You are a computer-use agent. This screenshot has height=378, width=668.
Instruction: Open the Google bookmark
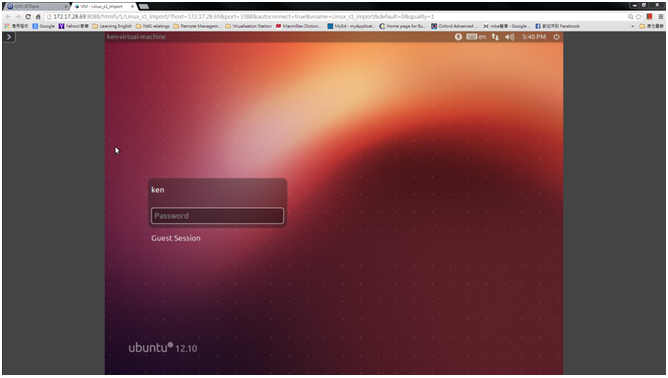click(43, 26)
